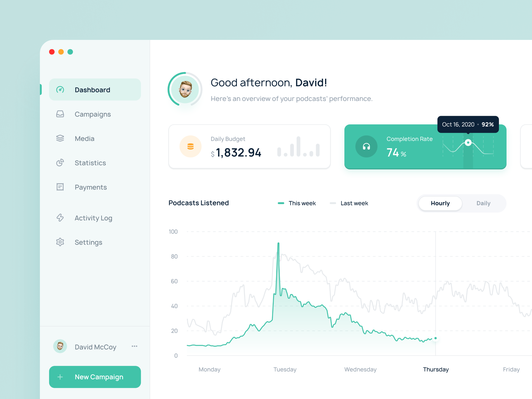Click the Dashboard gauge icon
This screenshot has width=532, height=399.
click(x=60, y=90)
